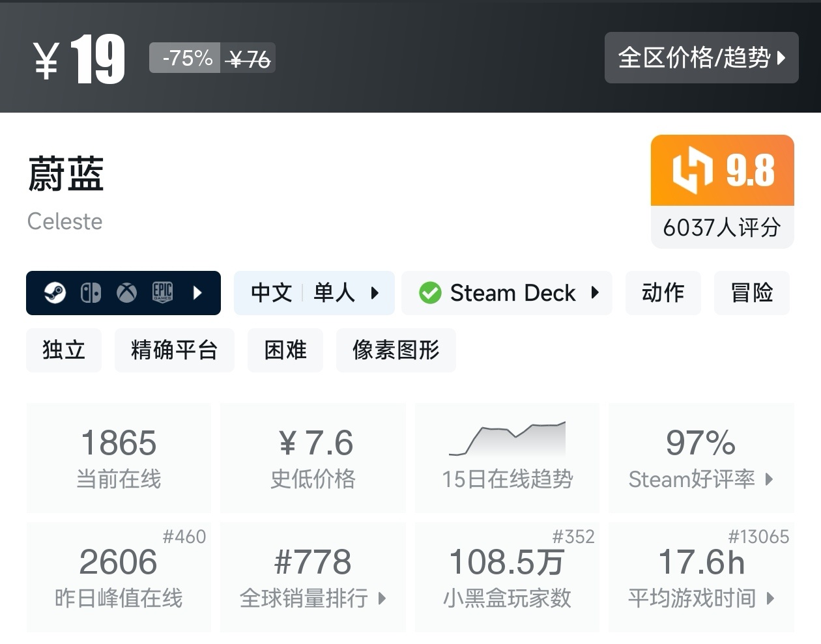Click the -75% discount badge
821x644 pixels.
point(185,58)
